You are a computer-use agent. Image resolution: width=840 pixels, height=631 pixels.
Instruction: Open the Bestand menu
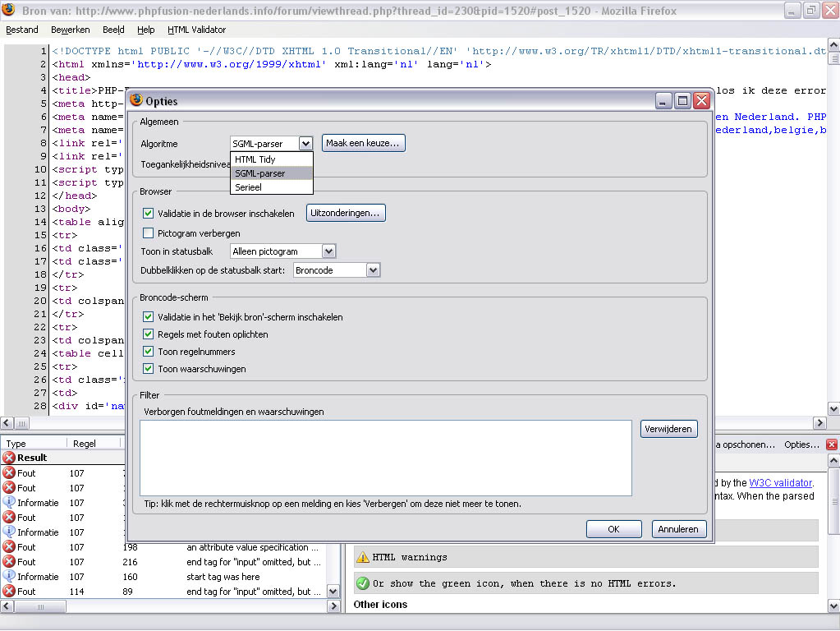[22, 30]
